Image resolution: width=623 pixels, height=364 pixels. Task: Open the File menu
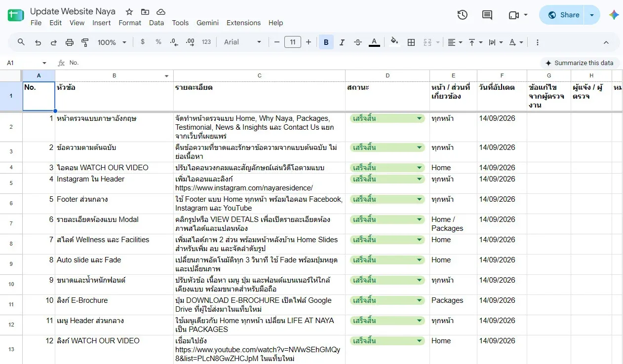pos(36,23)
